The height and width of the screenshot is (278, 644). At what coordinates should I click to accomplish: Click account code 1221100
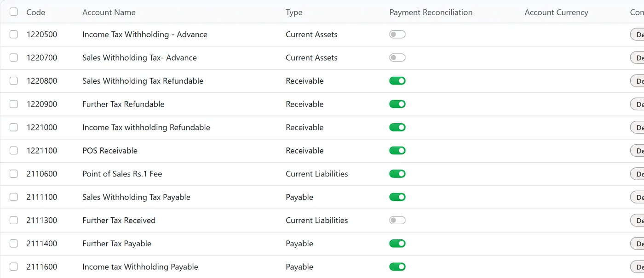point(42,151)
